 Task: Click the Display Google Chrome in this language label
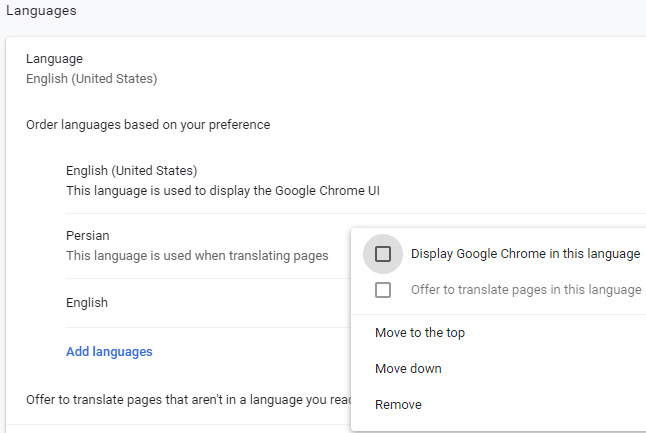525,254
